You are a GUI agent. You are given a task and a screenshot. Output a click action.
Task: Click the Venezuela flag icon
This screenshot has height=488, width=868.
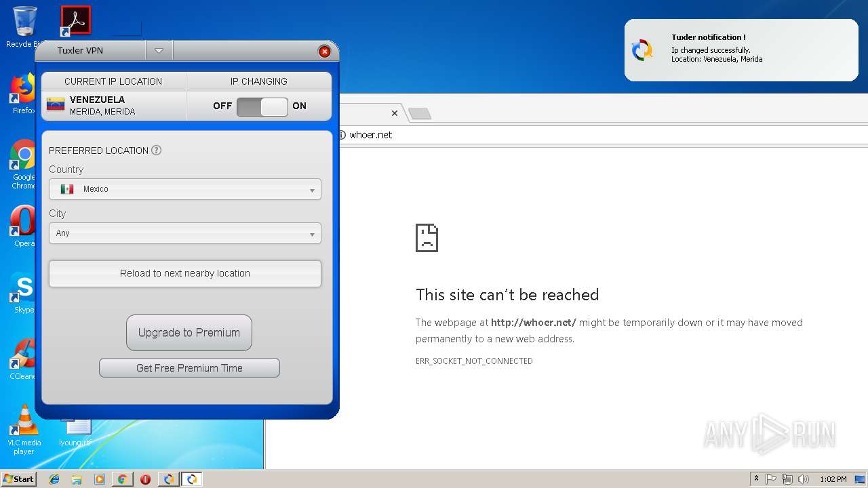pyautogui.click(x=56, y=104)
